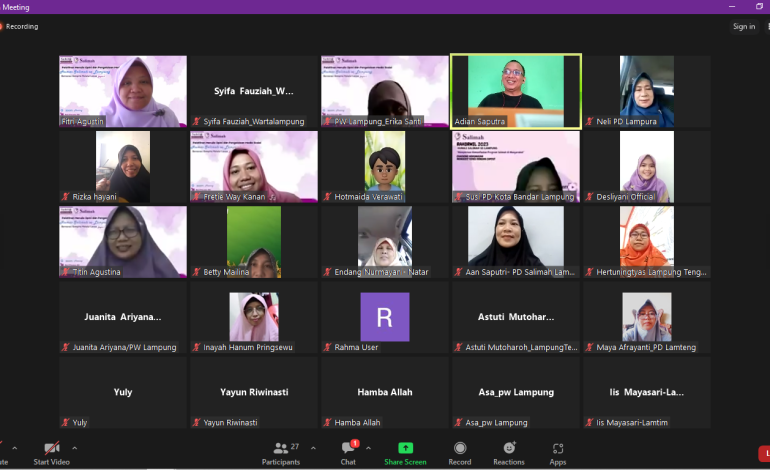Click muted mic icon beside Hotmaida Verawati

pyautogui.click(x=328, y=197)
